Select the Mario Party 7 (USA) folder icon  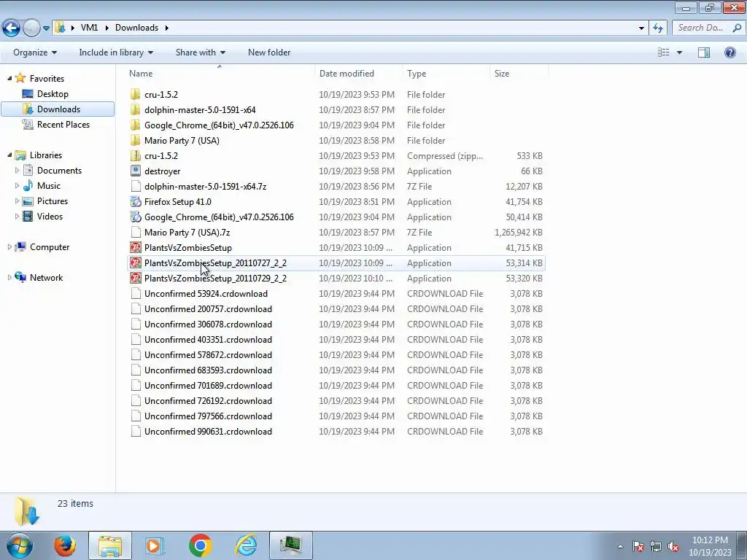click(136, 140)
